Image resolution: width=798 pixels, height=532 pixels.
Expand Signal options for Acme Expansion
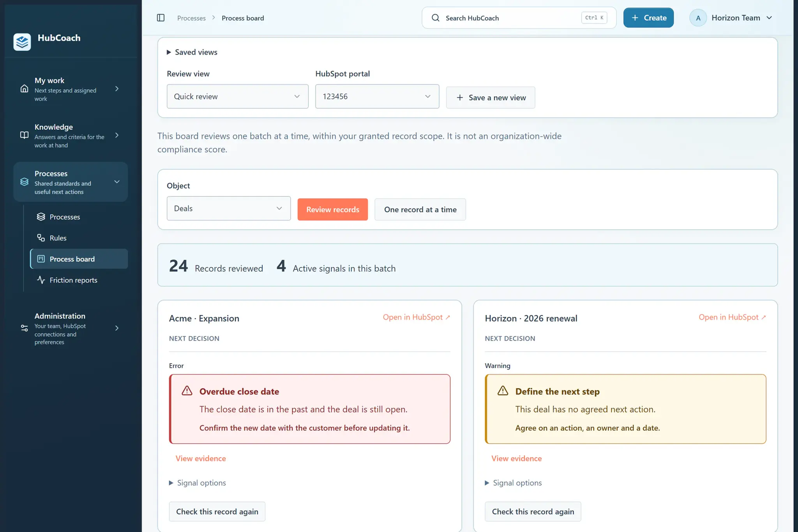coord(198,483)
